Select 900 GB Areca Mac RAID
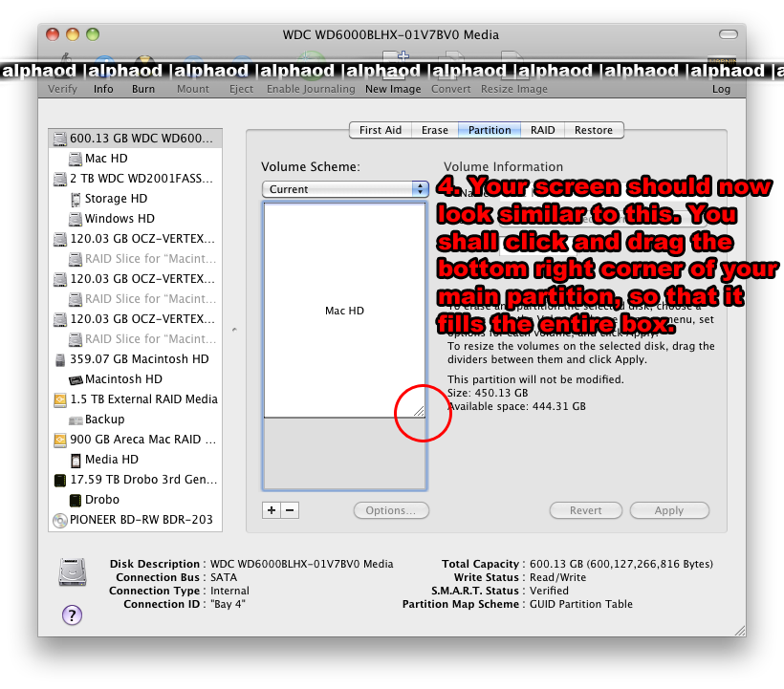The width and height of the screenshot is (784, 689). [136, 440]
